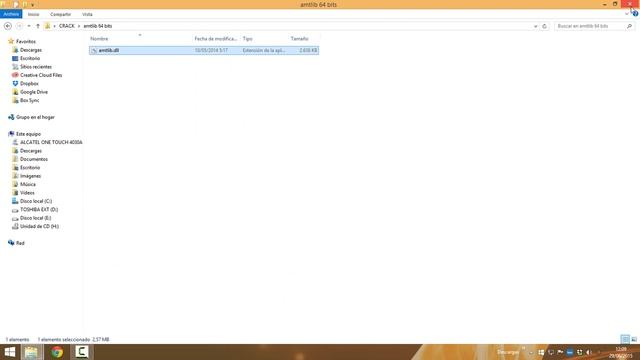The image size is (640, 360).
Task: Click the size value 2.638 KB
Action: click(x=308, y=51)
